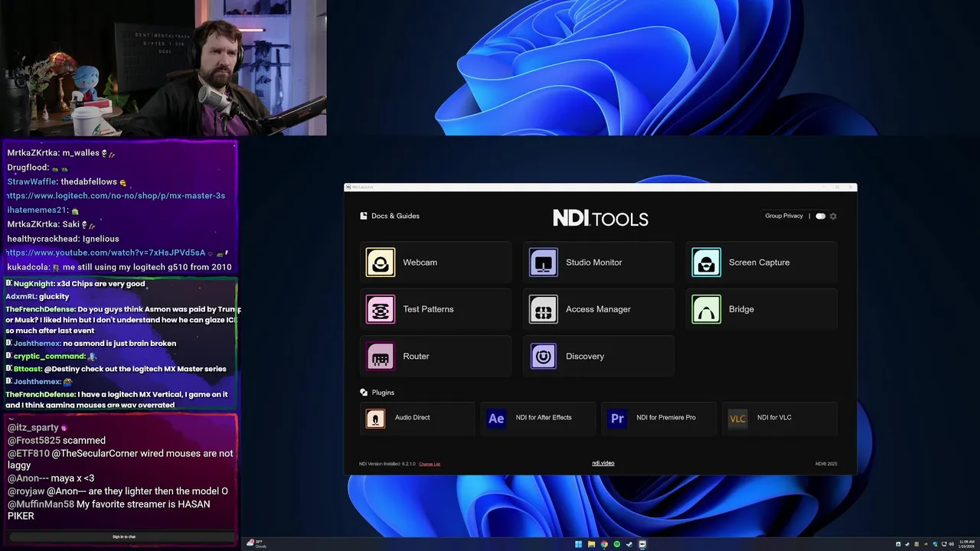This screenshot has height=551, width=980.
Task: Open the Screen Capture tool
Action: [761, 262]
